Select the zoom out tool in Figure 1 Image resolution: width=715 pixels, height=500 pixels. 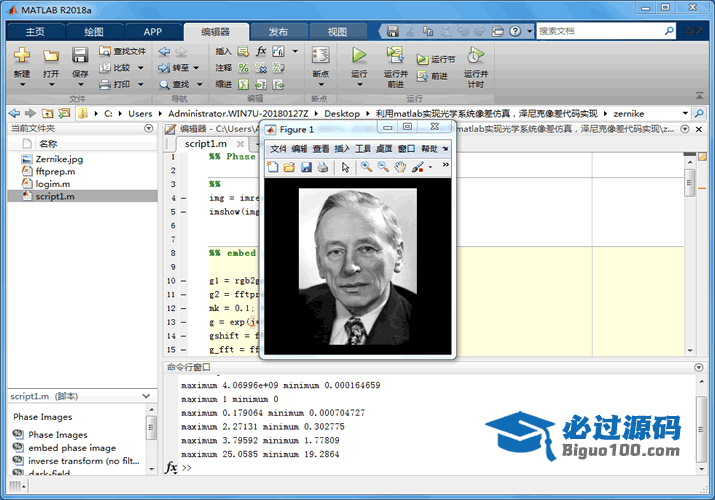(x=383, y=167)
